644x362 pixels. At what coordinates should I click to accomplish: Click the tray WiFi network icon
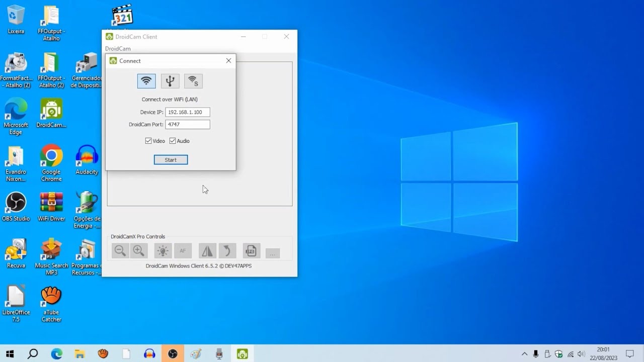pyautogui.click(x=571, y=354)
